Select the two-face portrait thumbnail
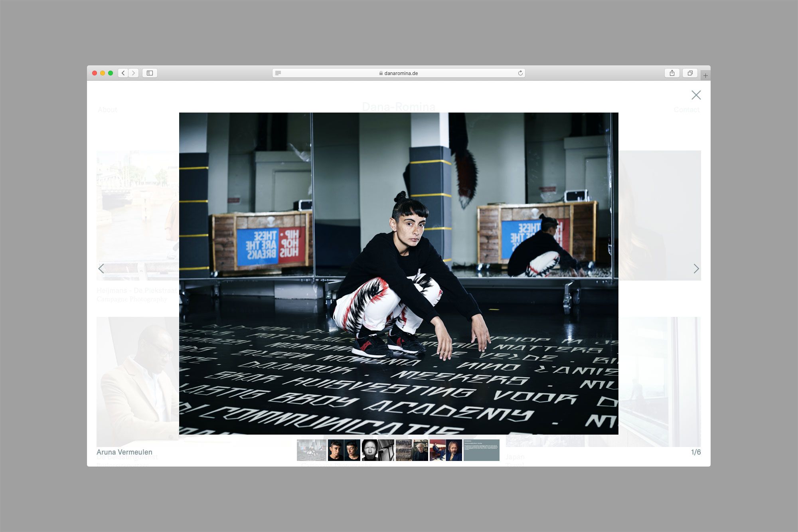The width and height of the screenshot is (798, 532). pos(344,450)
